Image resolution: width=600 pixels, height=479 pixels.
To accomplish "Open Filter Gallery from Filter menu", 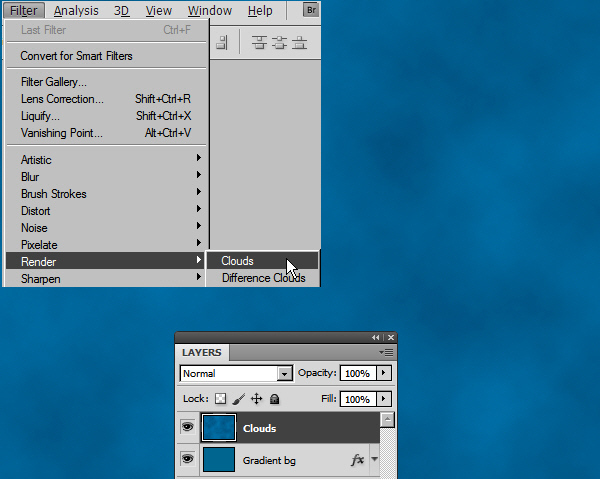I will point(54,82).
